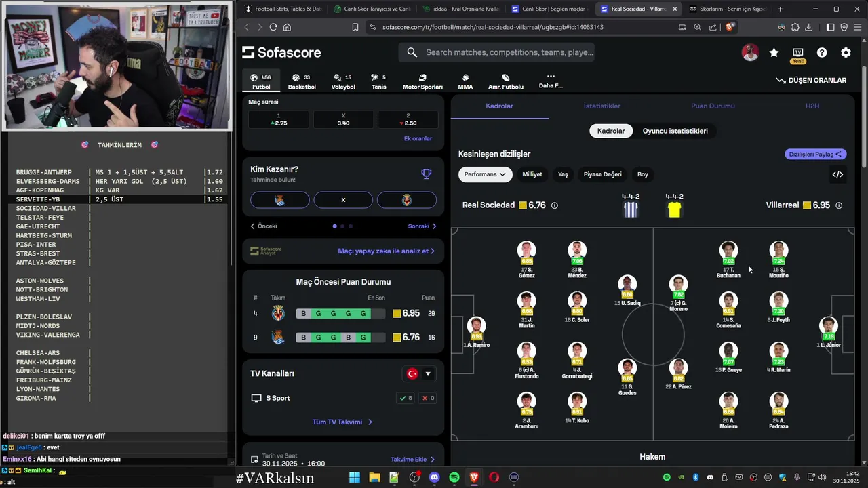The height and width of the screenshot is (488, 868).
Task: Open browser extensions puzzle icon
Action: click(x=795, y=27)
